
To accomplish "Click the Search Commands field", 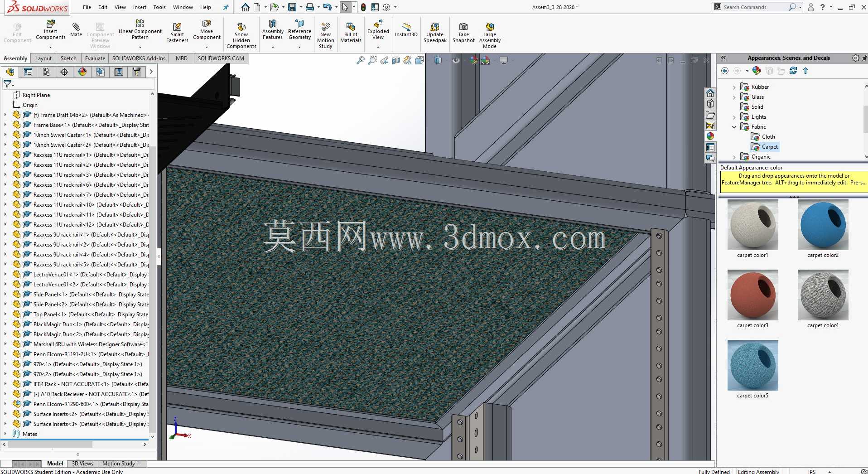I will 755,7.
